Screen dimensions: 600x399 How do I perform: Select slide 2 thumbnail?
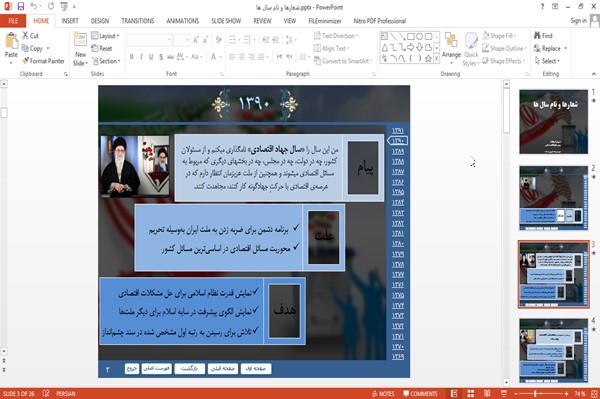[553, 198]
